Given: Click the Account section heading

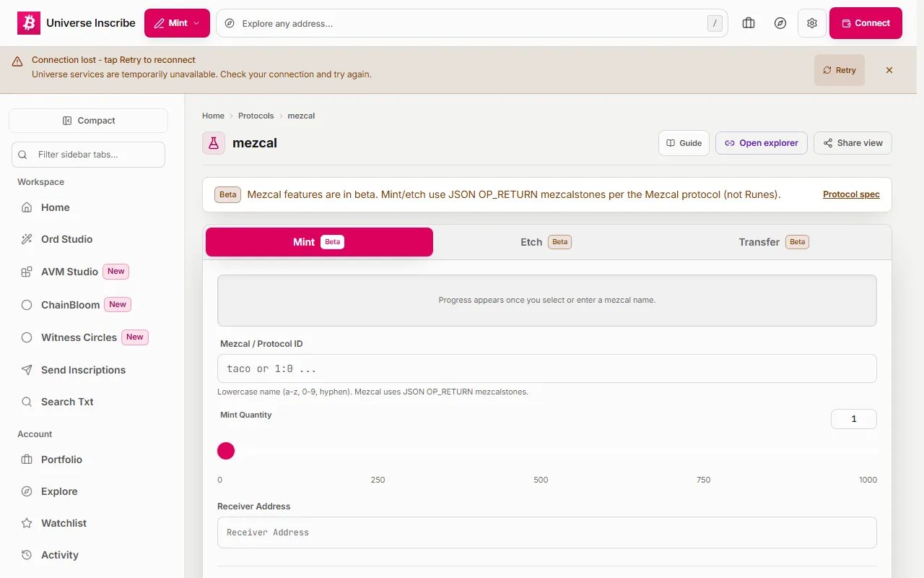Looking at the screenshot, I should pos(35,434).
